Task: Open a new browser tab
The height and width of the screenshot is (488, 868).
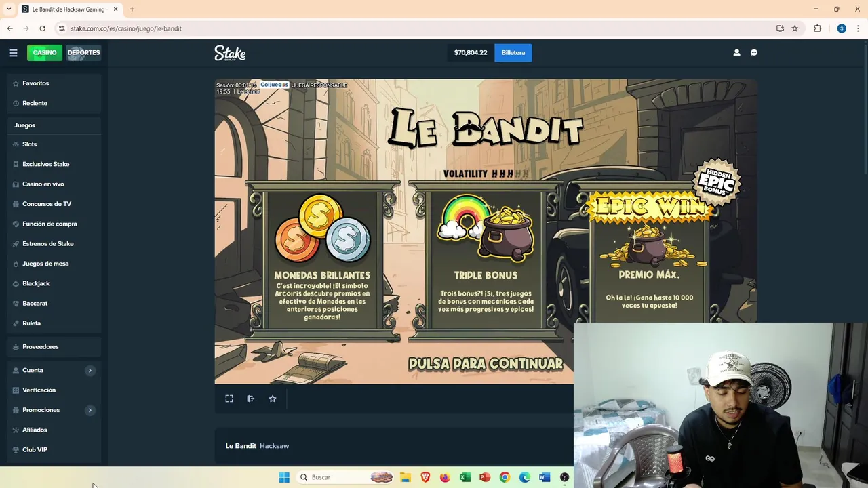Action: (132, 9)
